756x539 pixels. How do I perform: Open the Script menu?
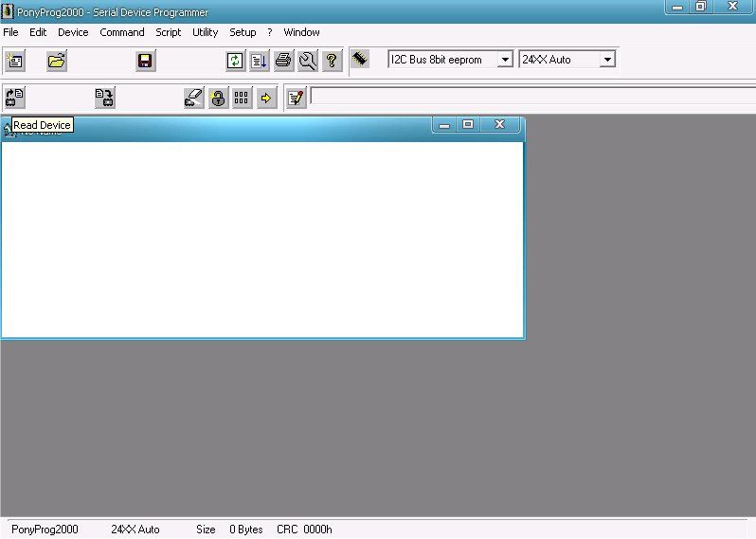click(x=169, y=32)
